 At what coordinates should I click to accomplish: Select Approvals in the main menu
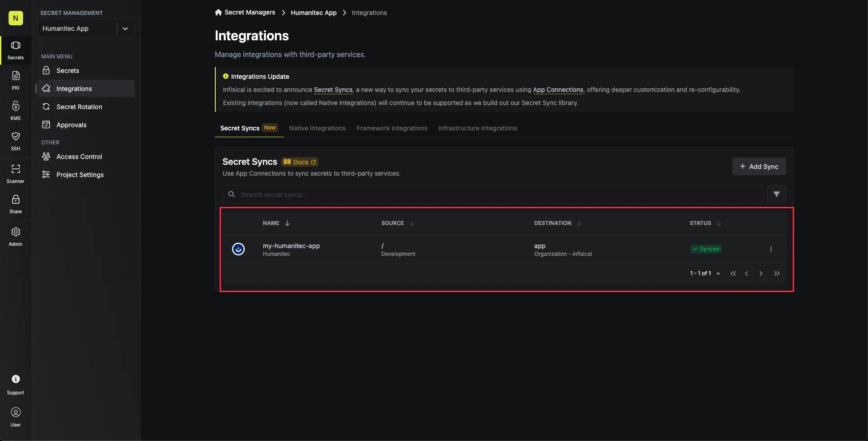click(x=85, y=125)
